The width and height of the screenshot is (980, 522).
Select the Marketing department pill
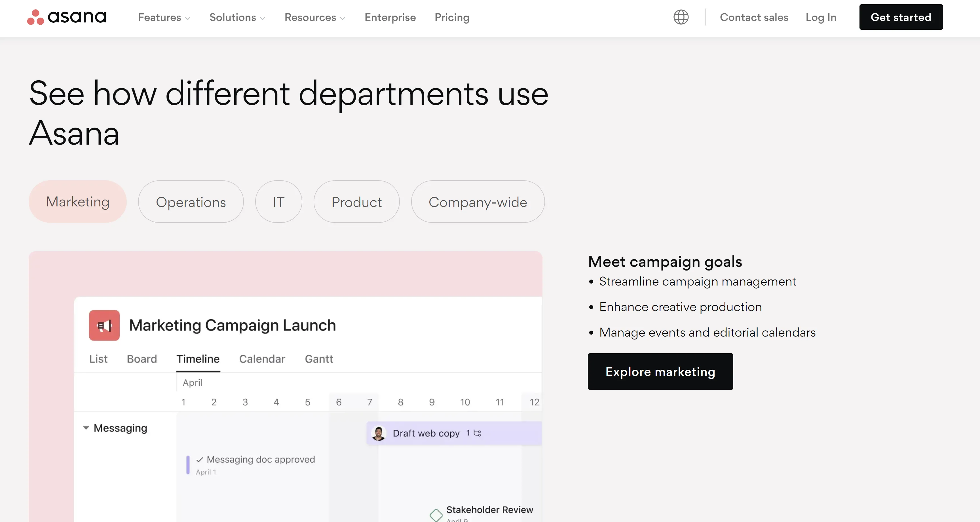(78, 202)
